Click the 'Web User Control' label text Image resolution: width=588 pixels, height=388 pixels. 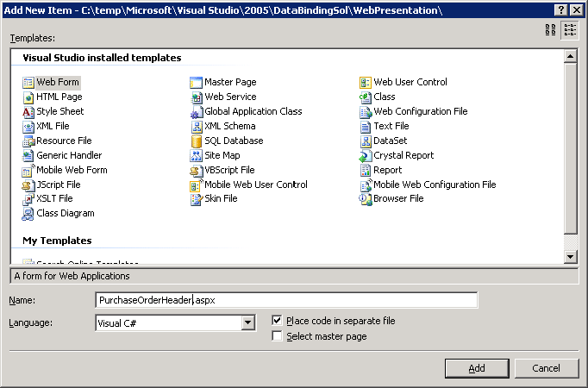tap(410, 82)
